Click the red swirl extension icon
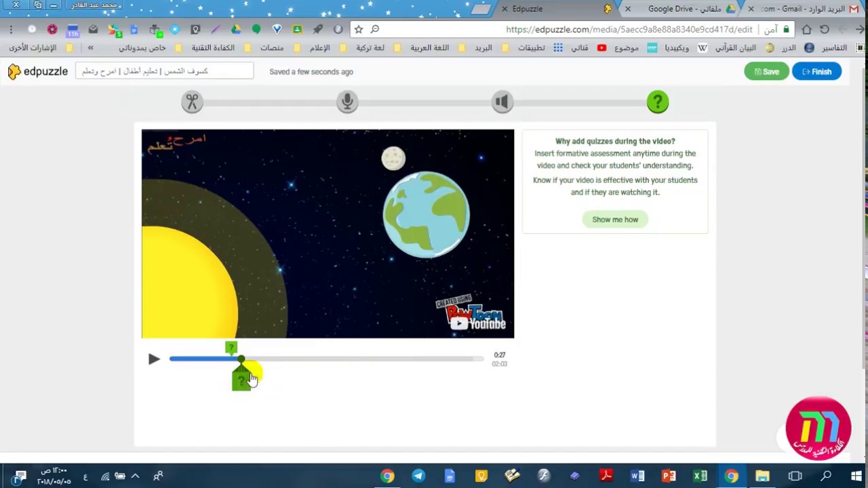868x488 pixels. [x=52, y=29]
